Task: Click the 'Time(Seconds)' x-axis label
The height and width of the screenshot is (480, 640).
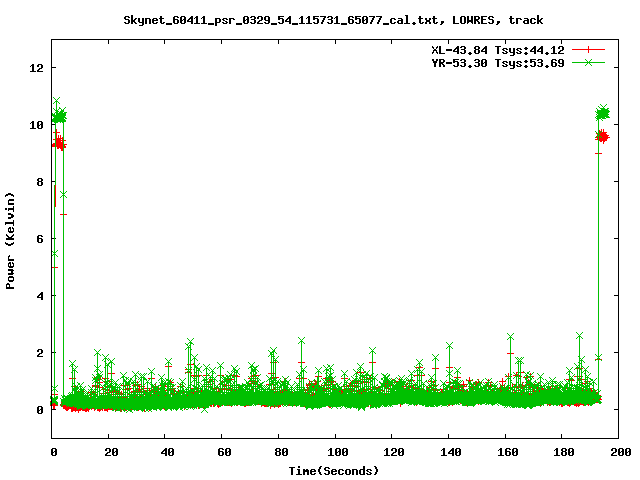Action: (334, 471)
